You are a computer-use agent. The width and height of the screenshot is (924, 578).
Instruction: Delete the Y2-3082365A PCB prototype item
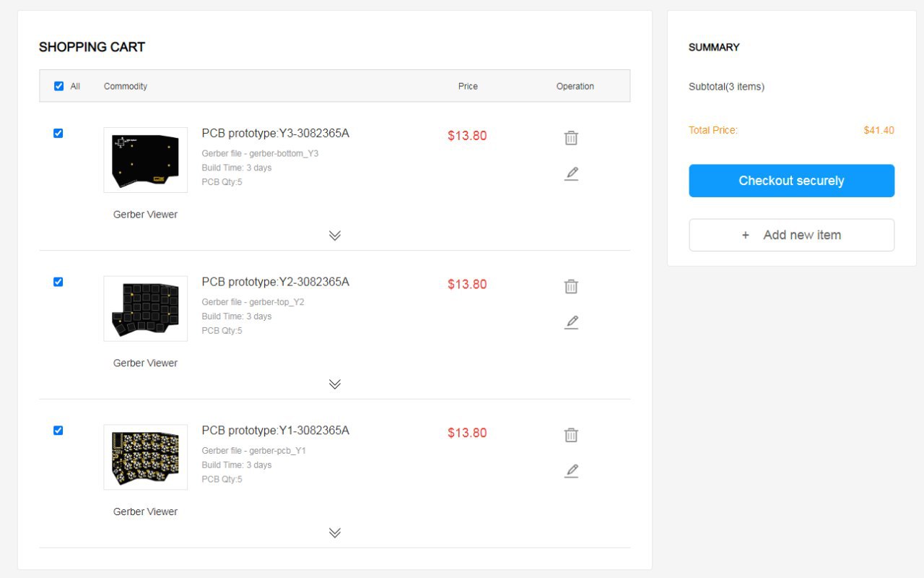pos(571,286)
